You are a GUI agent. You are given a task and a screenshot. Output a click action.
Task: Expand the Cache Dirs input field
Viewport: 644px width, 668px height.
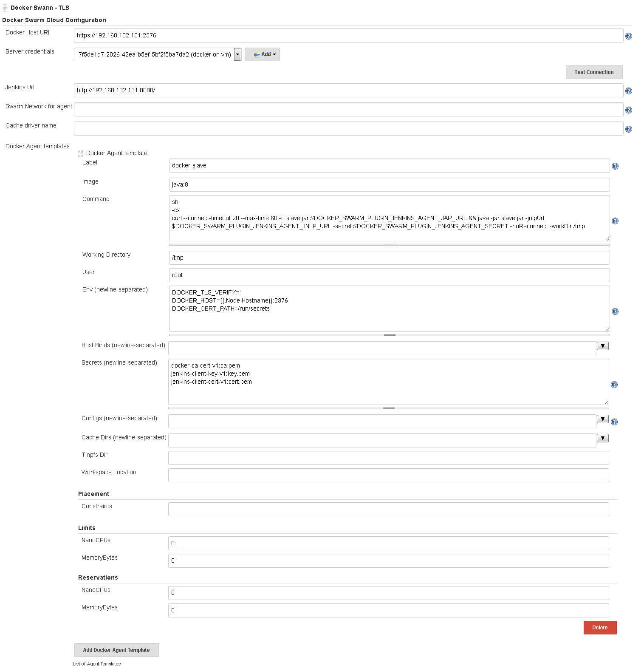coord(602,438)
